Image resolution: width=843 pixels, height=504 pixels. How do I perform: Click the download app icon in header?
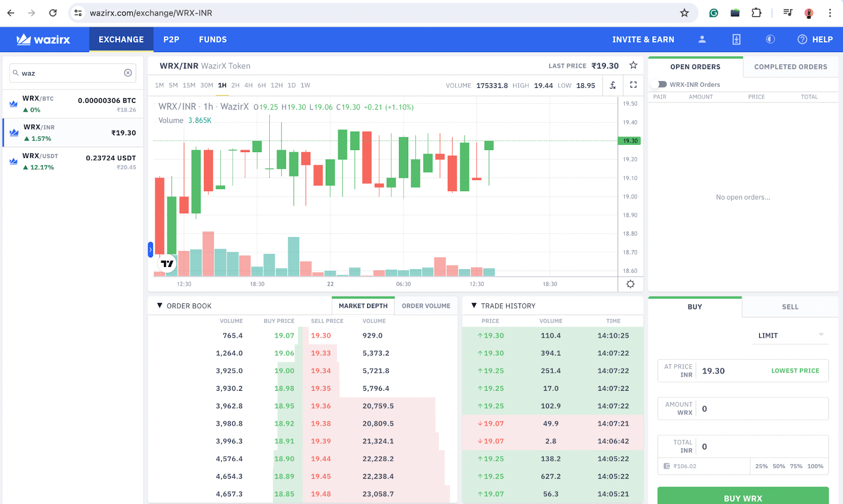click(737, 39)
